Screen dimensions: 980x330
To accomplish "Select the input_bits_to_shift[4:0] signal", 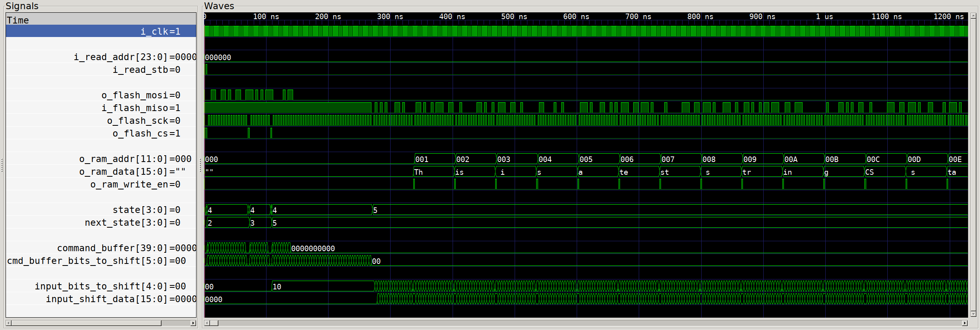I will [x=101, y=286].
